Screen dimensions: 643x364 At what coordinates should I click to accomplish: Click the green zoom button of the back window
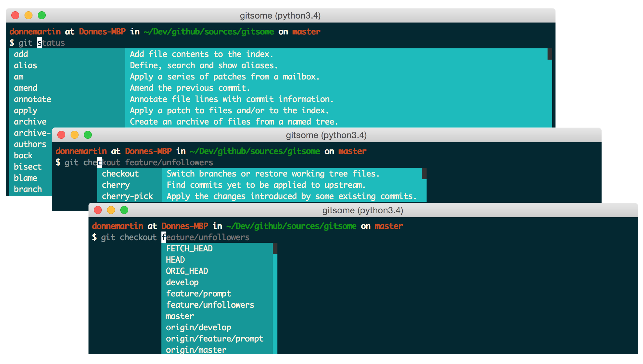[x=42, y=15]
